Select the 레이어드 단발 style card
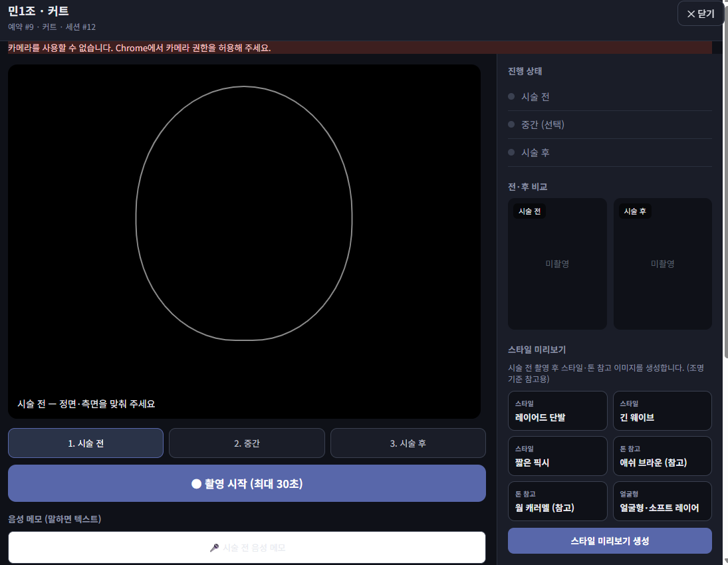Image resolution: width=728 pixels, height=565 pixels. 557,410
